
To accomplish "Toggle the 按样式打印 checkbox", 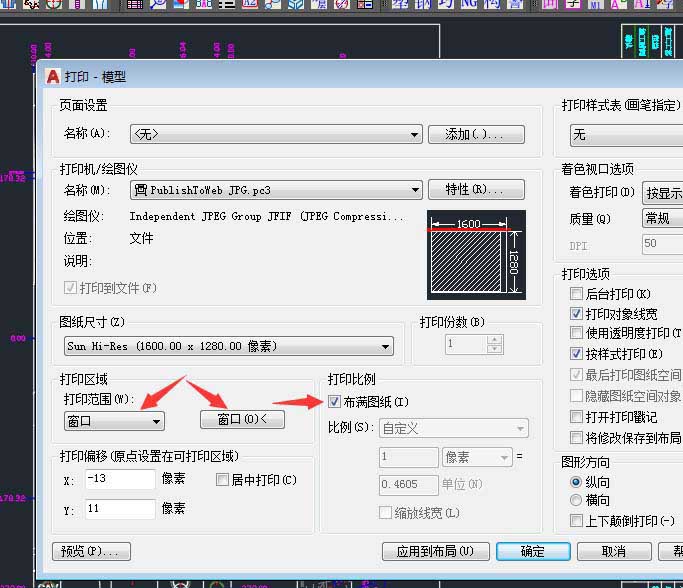I will tap(576, 353).
